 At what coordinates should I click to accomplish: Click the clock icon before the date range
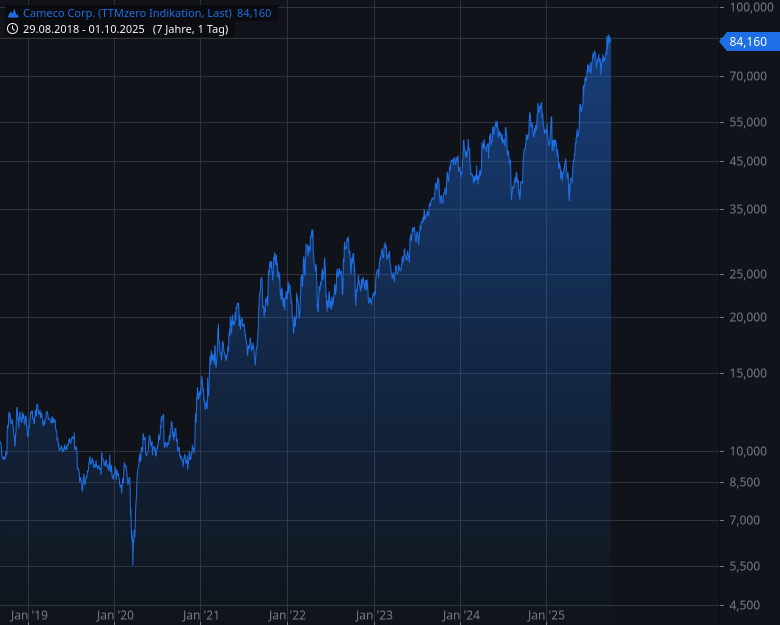click(x=13, y=29)
